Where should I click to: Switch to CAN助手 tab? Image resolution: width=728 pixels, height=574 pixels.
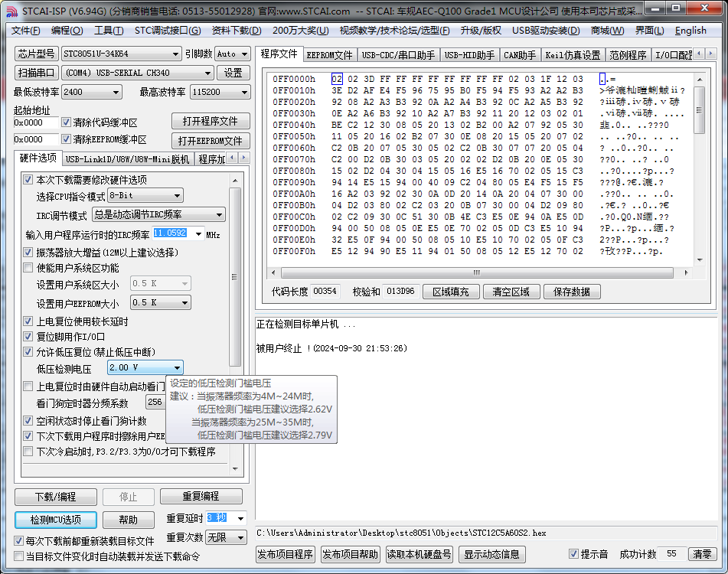click(x=520, y=55)
